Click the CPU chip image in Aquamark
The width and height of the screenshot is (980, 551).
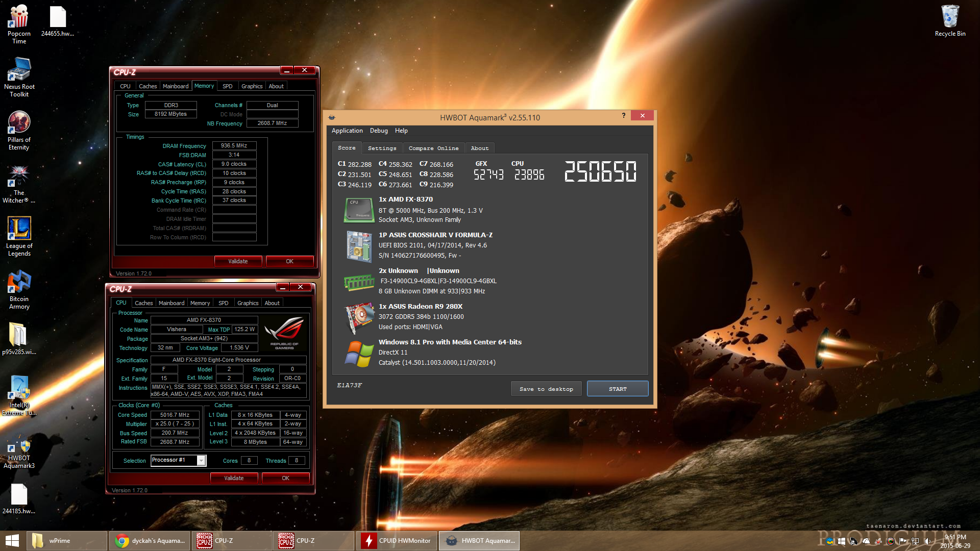pyautogui.click(x=359, y=210)
